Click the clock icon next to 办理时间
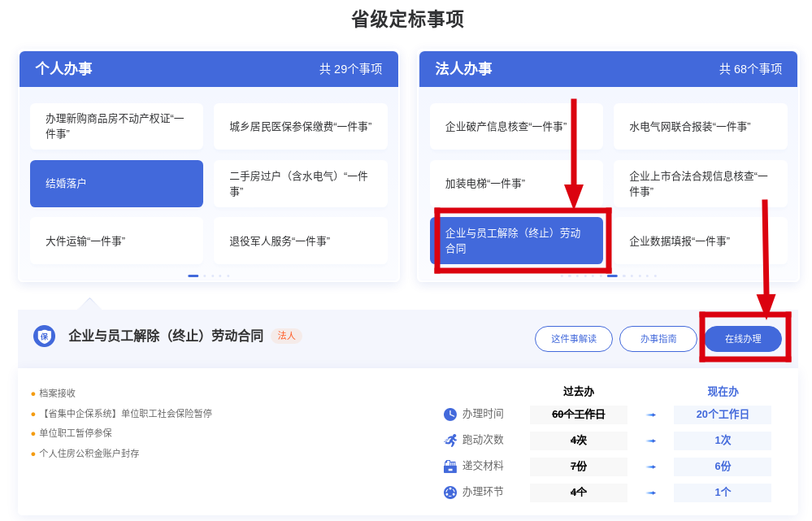The height and width of the screenshot is (521, 812). tap(449, 415)
